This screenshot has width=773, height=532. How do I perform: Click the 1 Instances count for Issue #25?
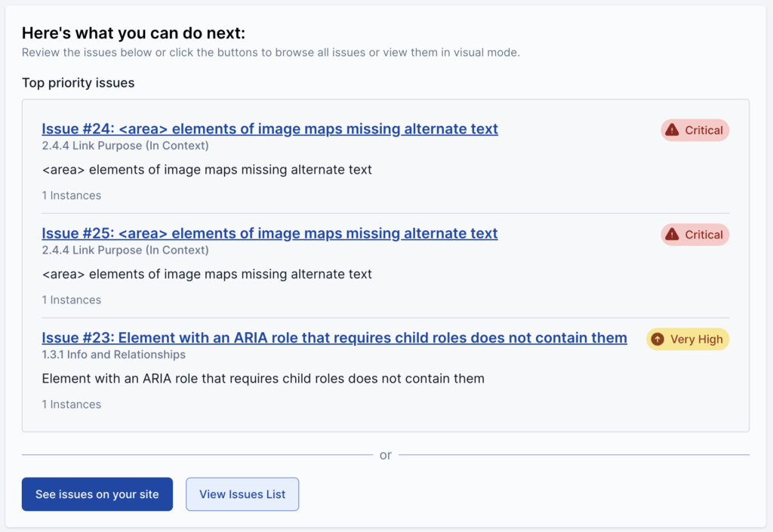(x=71, y=300)
